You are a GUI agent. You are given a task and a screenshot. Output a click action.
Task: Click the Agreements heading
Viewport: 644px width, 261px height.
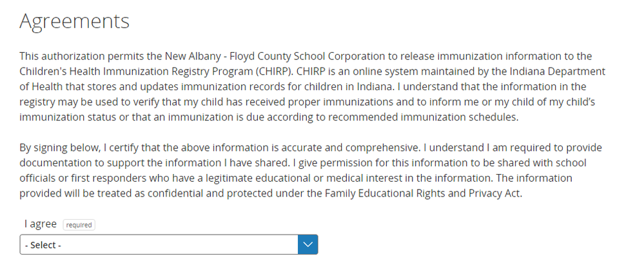point(74,21)
